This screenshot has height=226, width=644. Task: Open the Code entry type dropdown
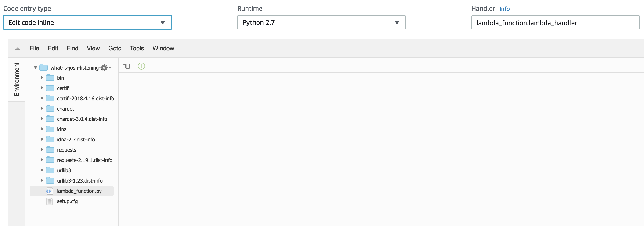(87, 22)
